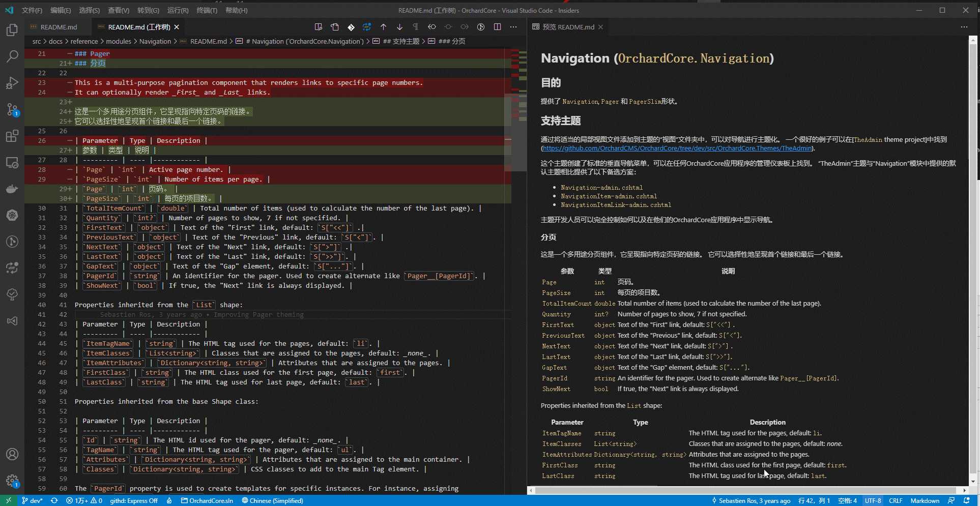Open the Manage gear menu
Screen dimensions: 980x506
pos(12,481)
